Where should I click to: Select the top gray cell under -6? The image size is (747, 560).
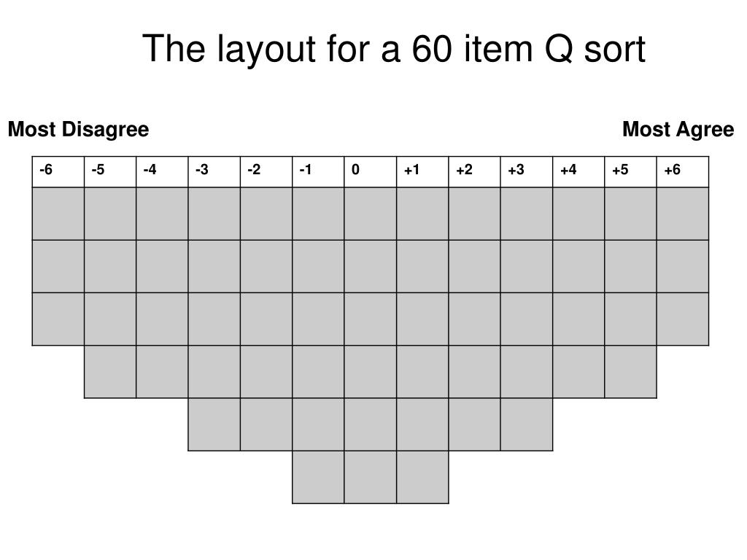[x=58, y=214]
